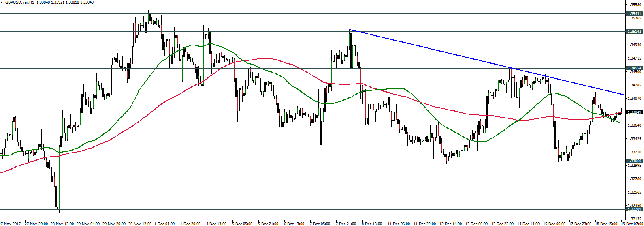Click the 12 Dec 14:00 time label

pos(451,223)
